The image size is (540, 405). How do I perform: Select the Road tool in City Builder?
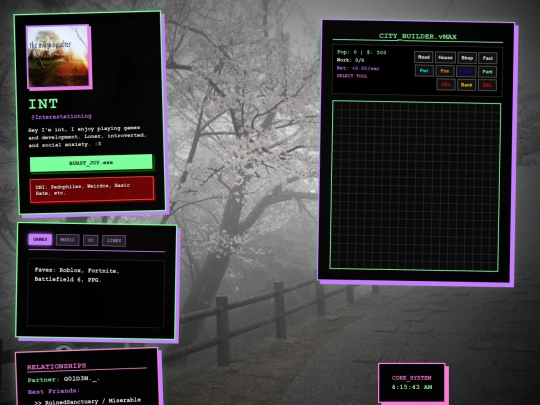click(423, 57)
